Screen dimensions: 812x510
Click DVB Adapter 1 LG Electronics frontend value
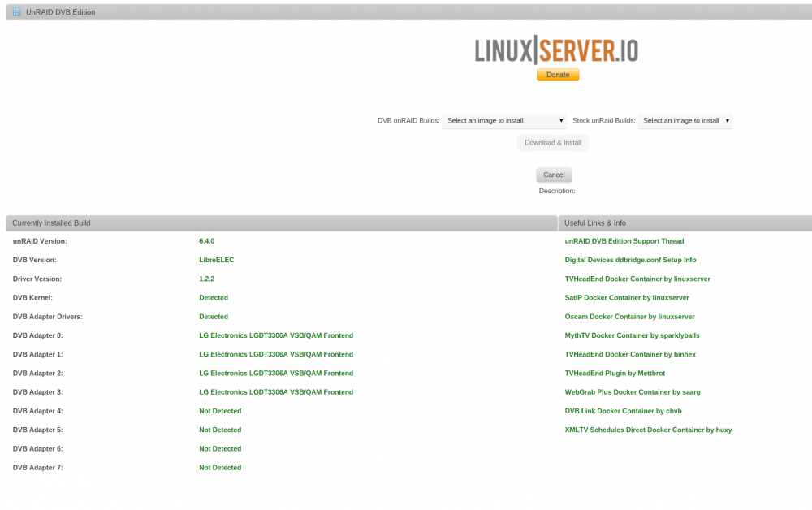[x=276, y=354]
